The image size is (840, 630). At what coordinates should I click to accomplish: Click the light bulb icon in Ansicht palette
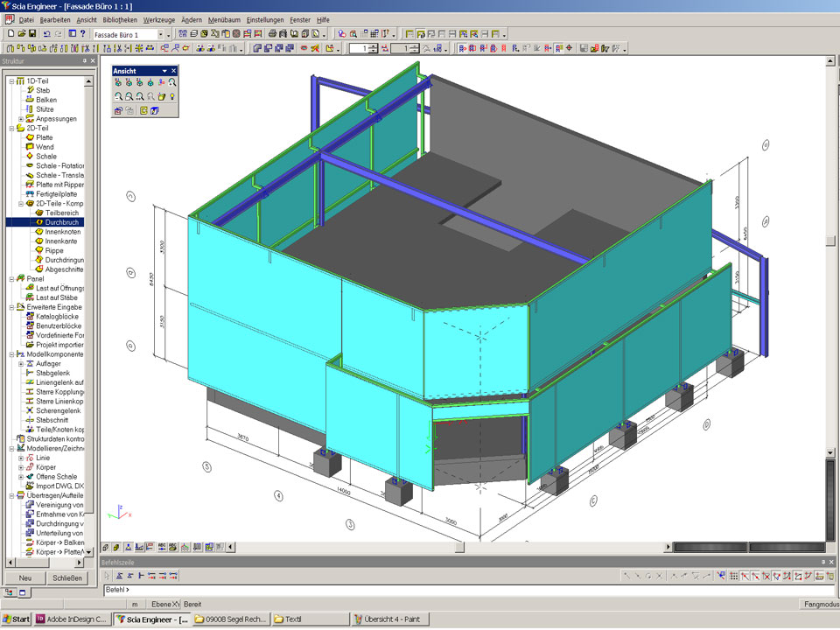click(x=173, y=96)
